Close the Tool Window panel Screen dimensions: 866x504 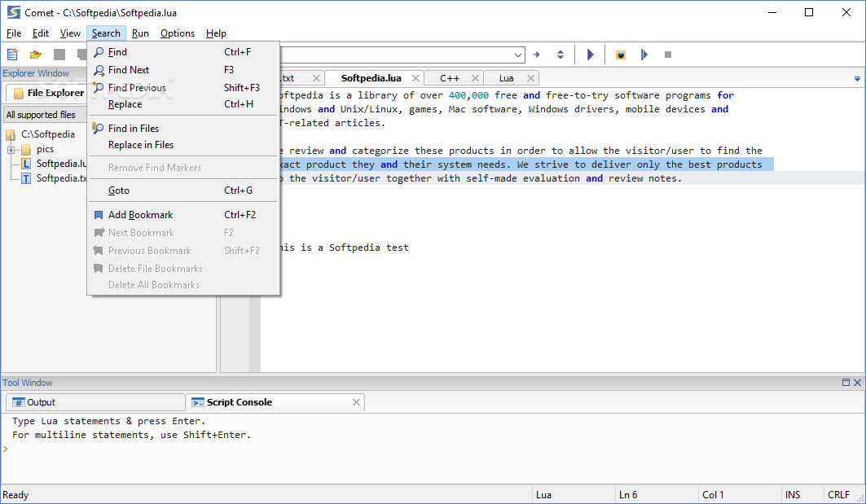[x=857, y=382]
